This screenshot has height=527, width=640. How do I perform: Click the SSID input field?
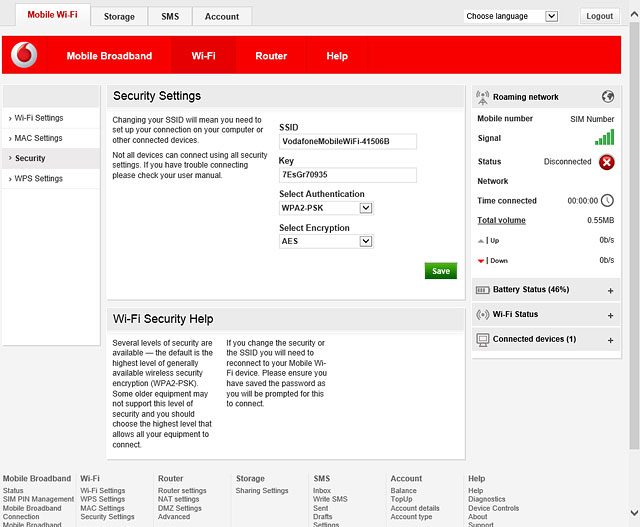coord(348,142)
